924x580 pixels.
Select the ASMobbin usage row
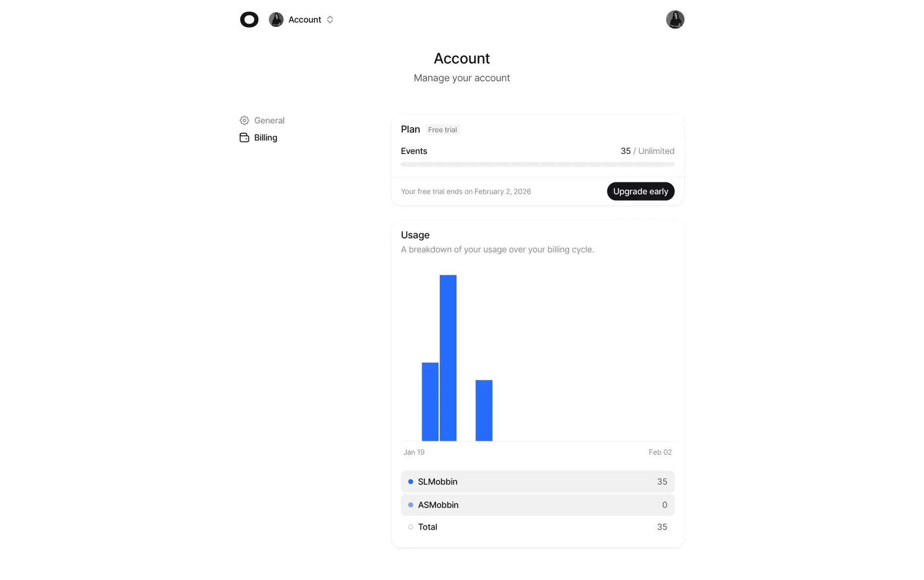click(537, 505)
